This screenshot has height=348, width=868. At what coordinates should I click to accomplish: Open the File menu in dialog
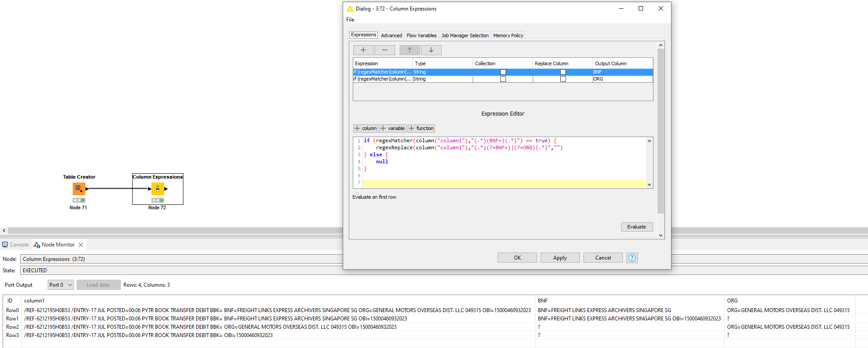pos(350,20)
